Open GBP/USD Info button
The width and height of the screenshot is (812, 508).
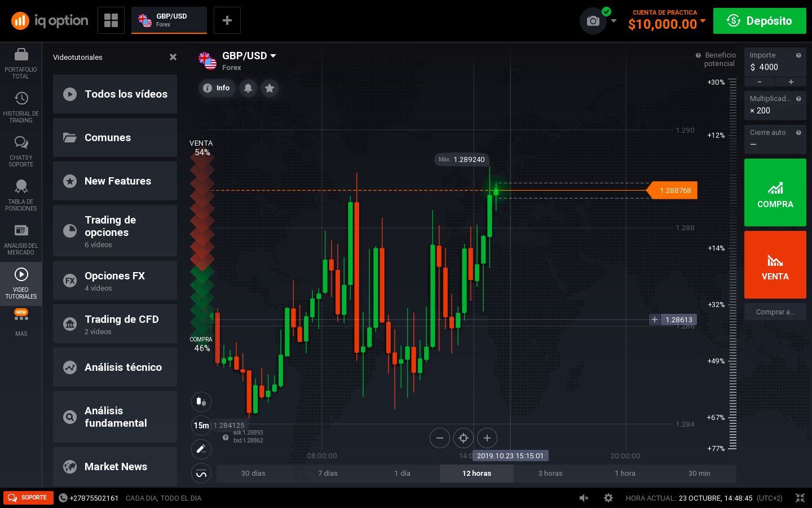(217, 88)
